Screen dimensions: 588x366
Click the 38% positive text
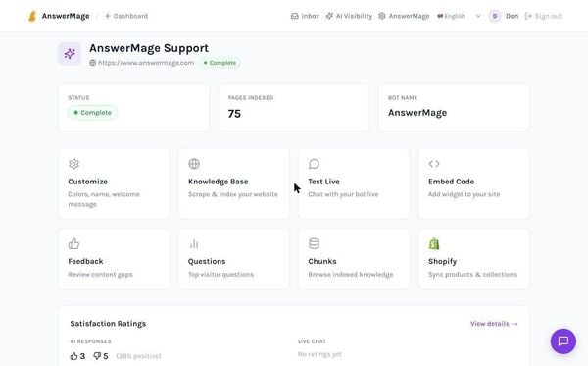click(x=138, y=356)
